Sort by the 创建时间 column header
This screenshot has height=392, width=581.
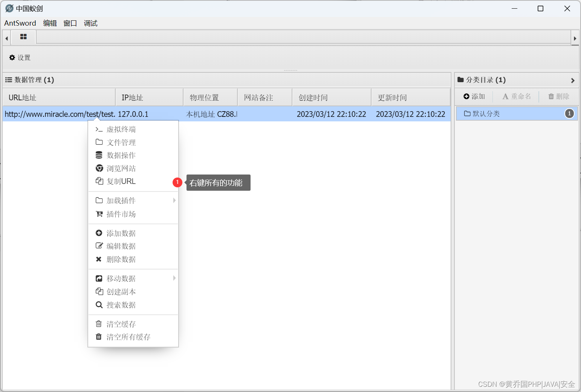332,98
